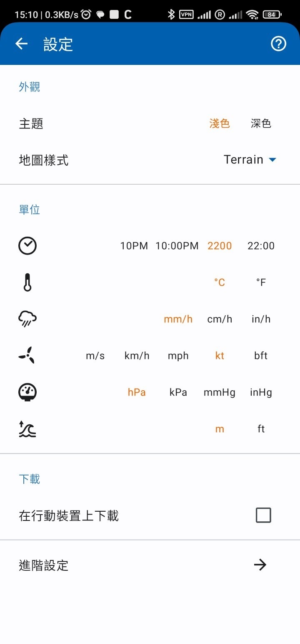Select °F temperature unit
Screen dimensions: 300x644
point(261,282)
